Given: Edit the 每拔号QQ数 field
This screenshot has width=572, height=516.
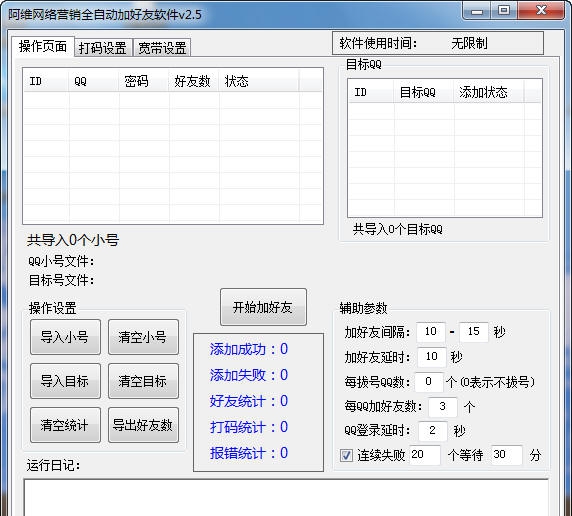Looking at the screenshot, I should click(429, 382).
